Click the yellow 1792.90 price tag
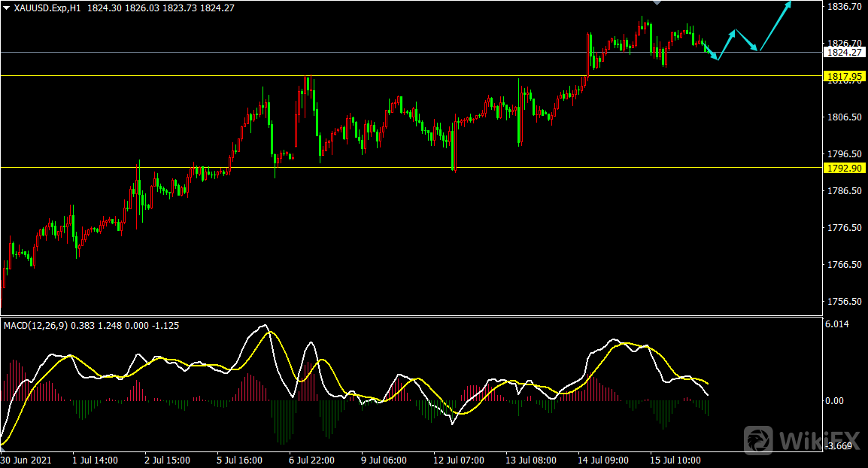Screen dimensions: 868x468 coord(843,168)
